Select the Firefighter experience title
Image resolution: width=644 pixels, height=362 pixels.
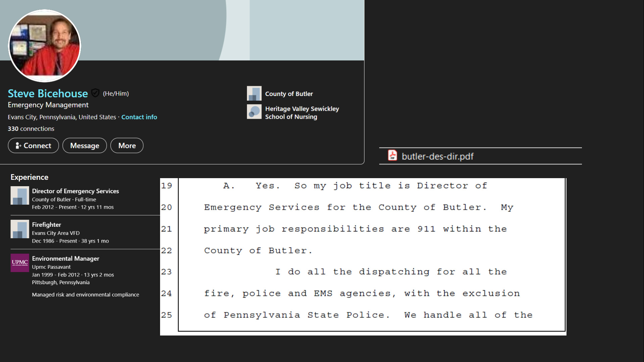tap(46, 224)
